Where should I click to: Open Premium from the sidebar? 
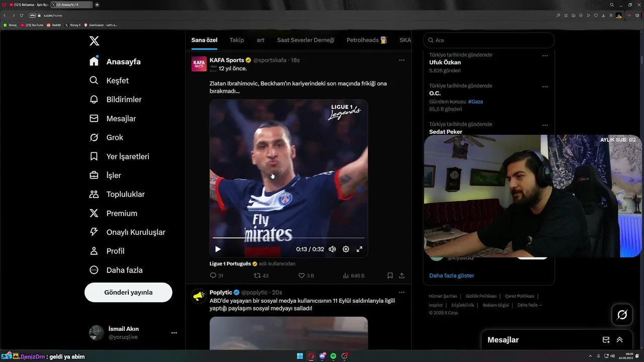(x=113, y=213)
